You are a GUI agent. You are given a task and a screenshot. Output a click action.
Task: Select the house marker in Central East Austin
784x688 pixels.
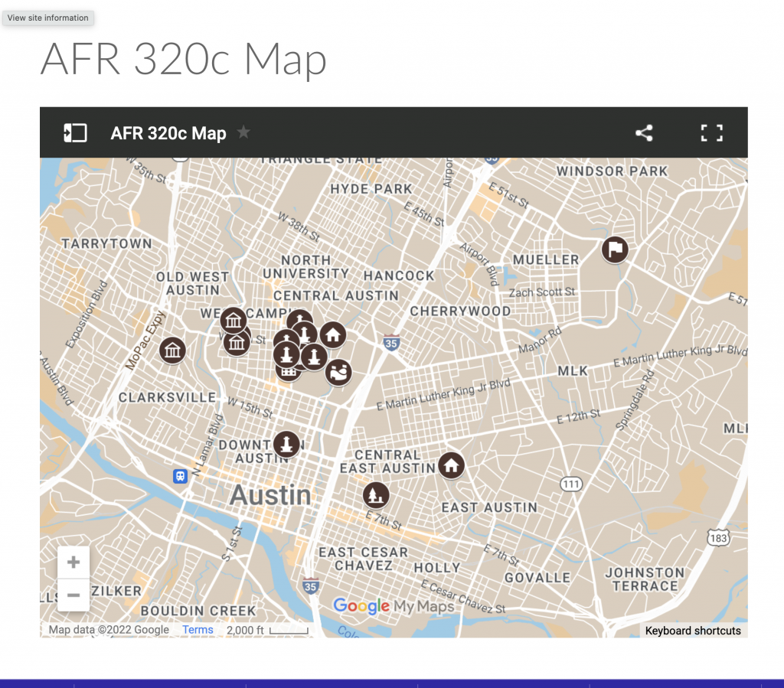point(452,465)
